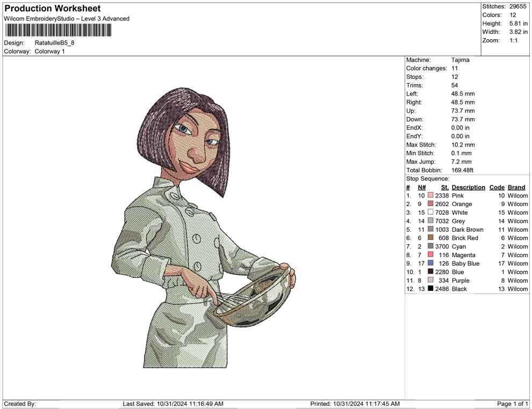Click the Magenta thread color swatch
The width and height of the screenshot is (532, 409).
point(430,254)
